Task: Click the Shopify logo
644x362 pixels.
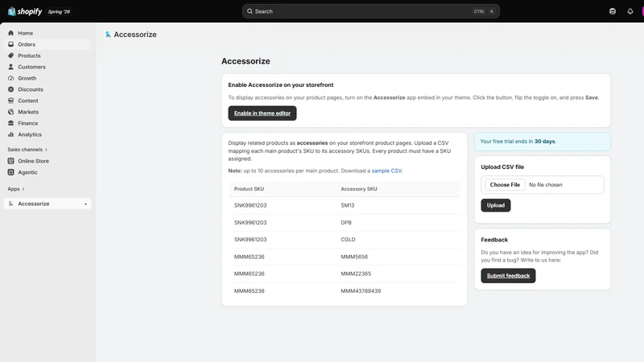Action: tap(25, 11)
